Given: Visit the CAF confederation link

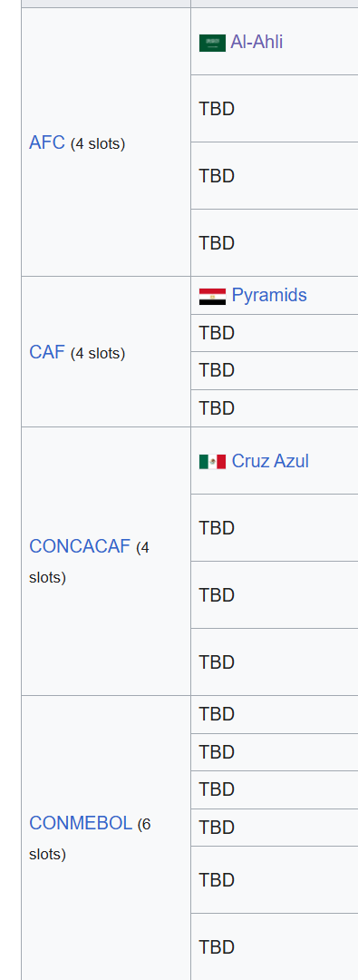Looking at the screenshot, I should pyautogui.click(x=47, y=352).
